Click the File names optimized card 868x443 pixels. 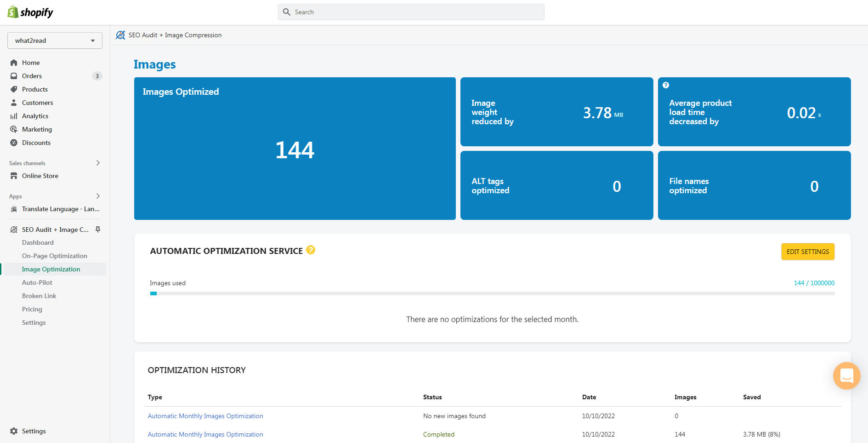tap(755, 185)
